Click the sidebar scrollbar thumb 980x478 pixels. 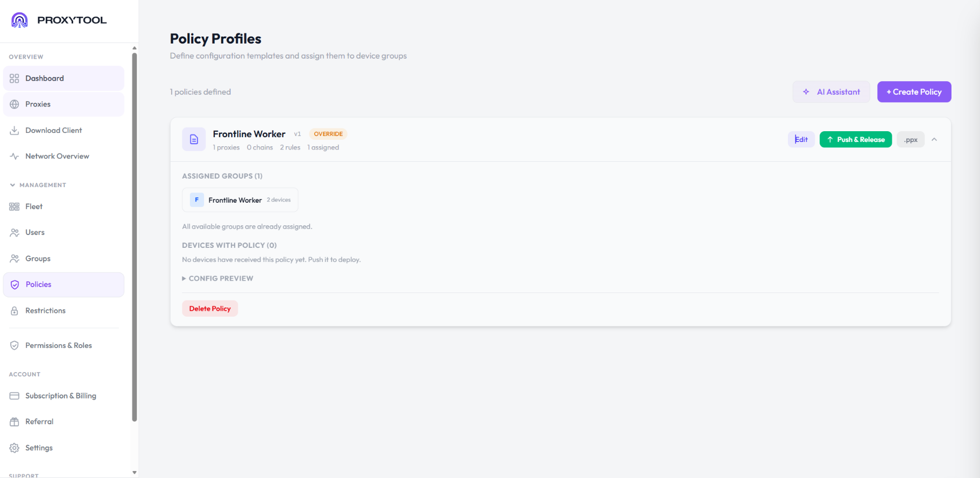[135, 237]
